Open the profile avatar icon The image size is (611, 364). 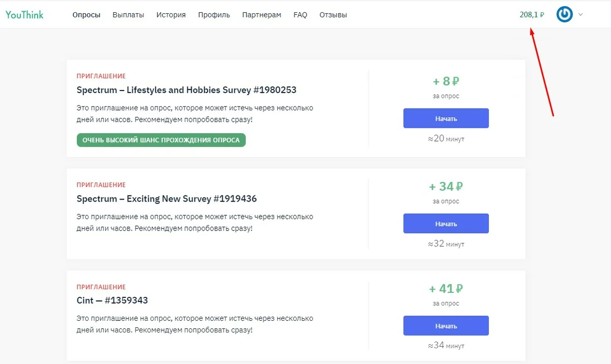click(x=565, y=14)
